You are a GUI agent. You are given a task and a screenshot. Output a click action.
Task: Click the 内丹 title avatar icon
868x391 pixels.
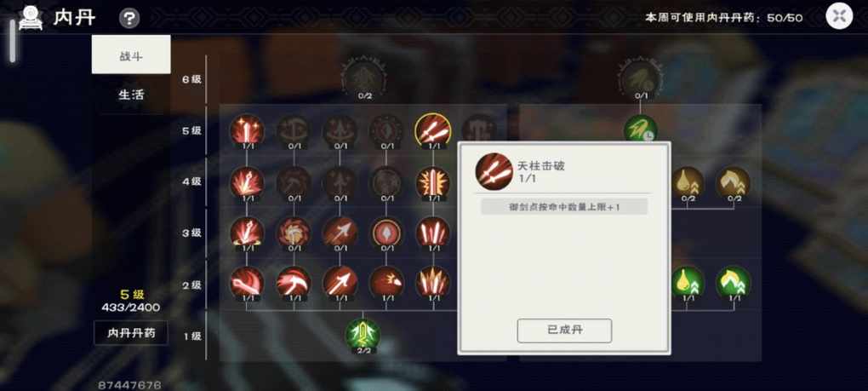31,18
